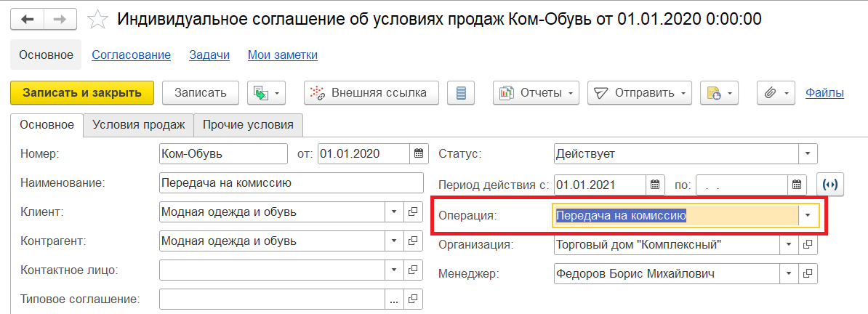Open the paperclip attachments dropdown
The width and height of the screenshot is (868, 314).
pyautogui.click(x=776, y=93)
